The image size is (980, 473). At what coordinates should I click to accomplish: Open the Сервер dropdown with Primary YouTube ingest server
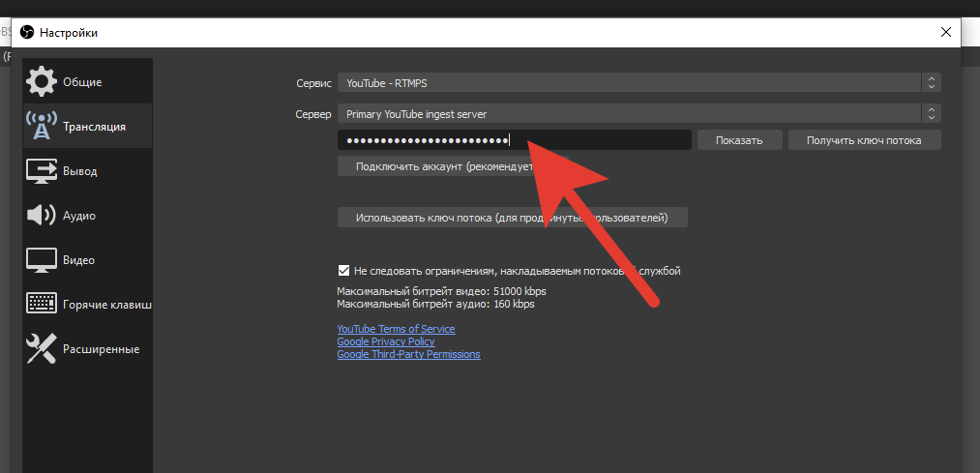click(x=638, y=114)
